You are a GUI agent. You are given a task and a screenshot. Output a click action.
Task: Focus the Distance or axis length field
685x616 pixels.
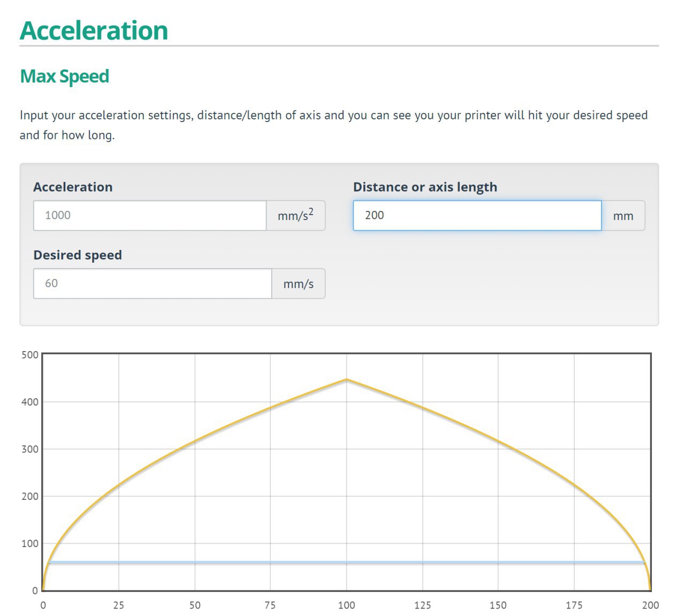click(477, 216)
